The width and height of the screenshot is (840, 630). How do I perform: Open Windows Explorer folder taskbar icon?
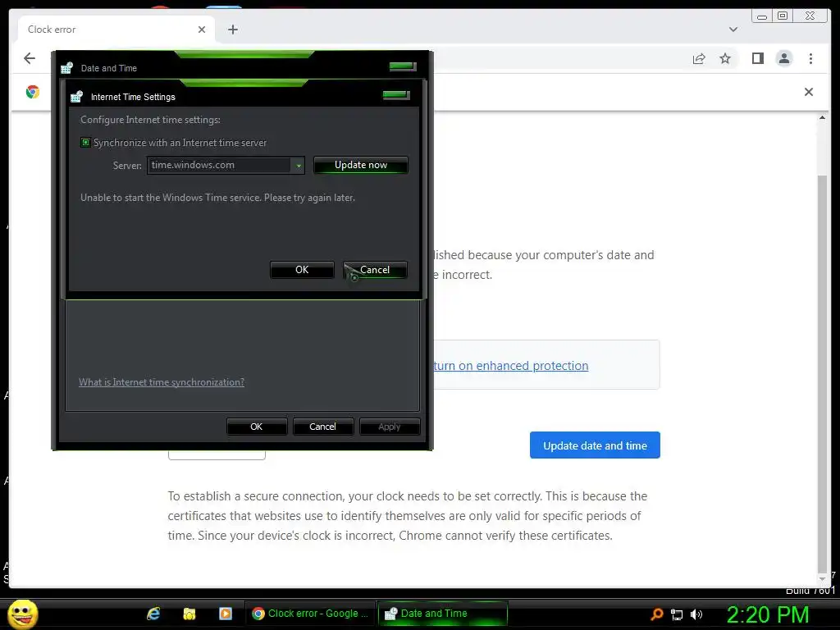(189, 614)
